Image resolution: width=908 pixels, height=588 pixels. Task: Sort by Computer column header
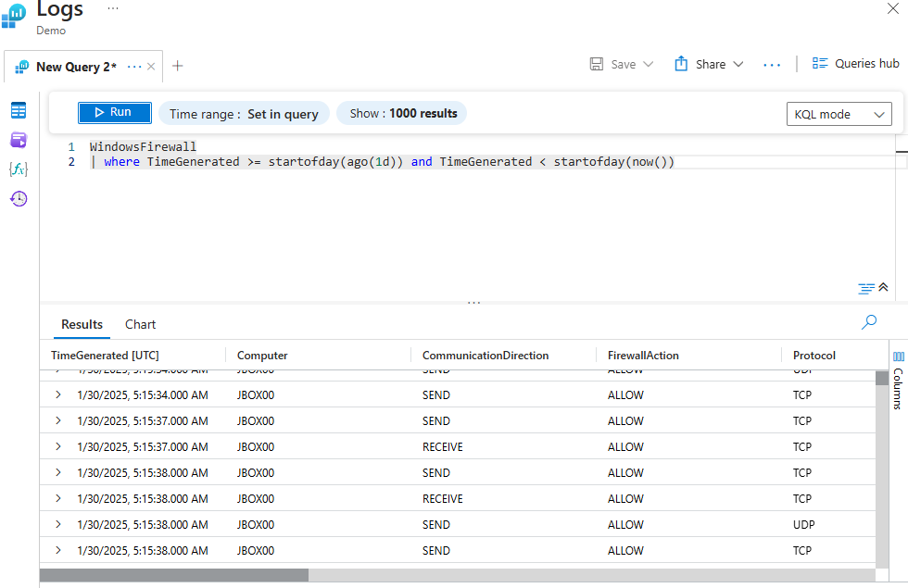pyautogui.click(x=261, y=356)
